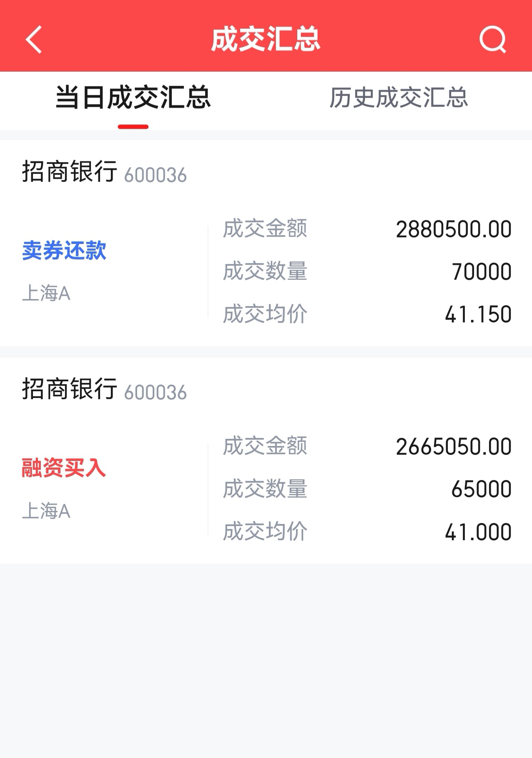Switch to 当日成交汇总 tab

point(133,97)
